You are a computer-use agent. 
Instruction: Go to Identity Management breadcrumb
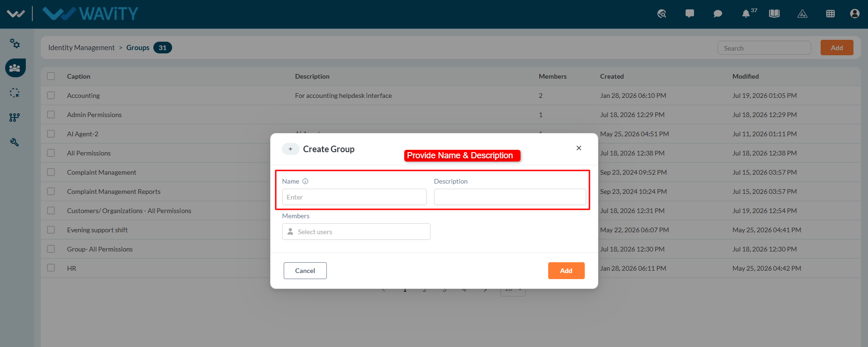(x=81, y=48)
